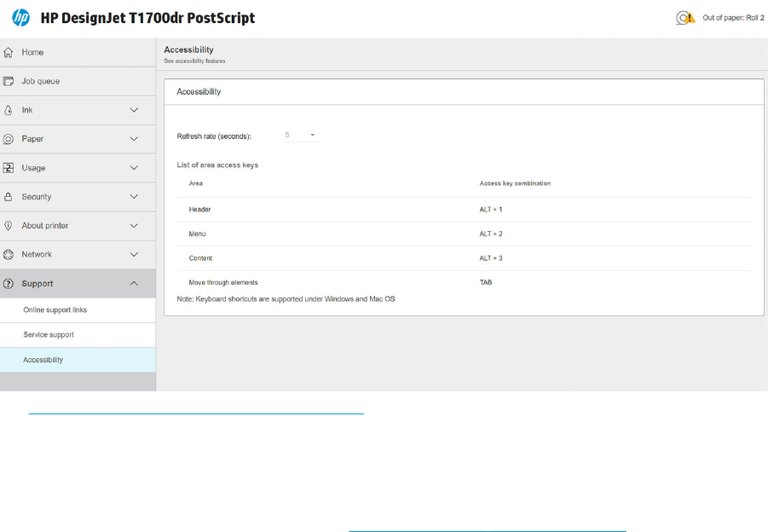Click the Security padlock icon
The width and height of the screenshot is (768, 532).
pyautogui.click(x=9, y=197)
